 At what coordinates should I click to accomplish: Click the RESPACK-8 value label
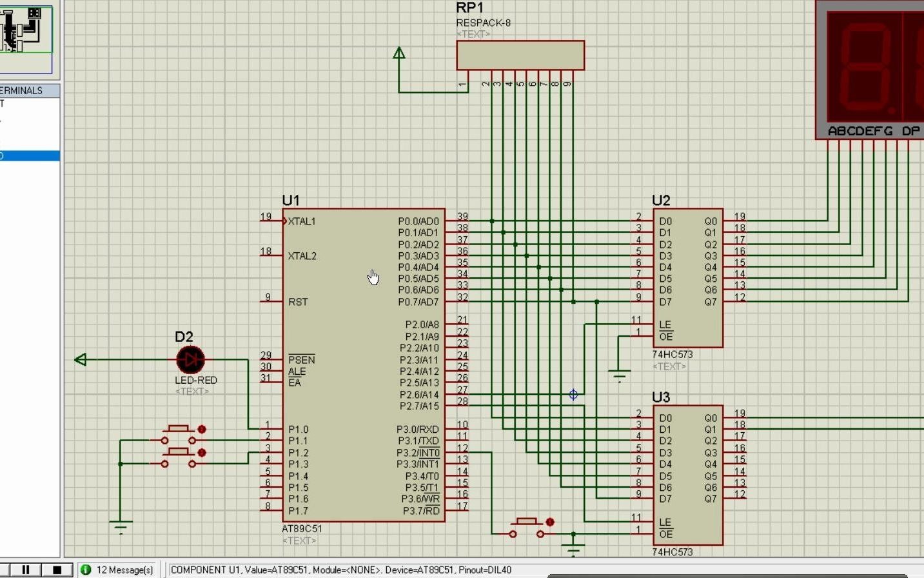pos(484,23)
